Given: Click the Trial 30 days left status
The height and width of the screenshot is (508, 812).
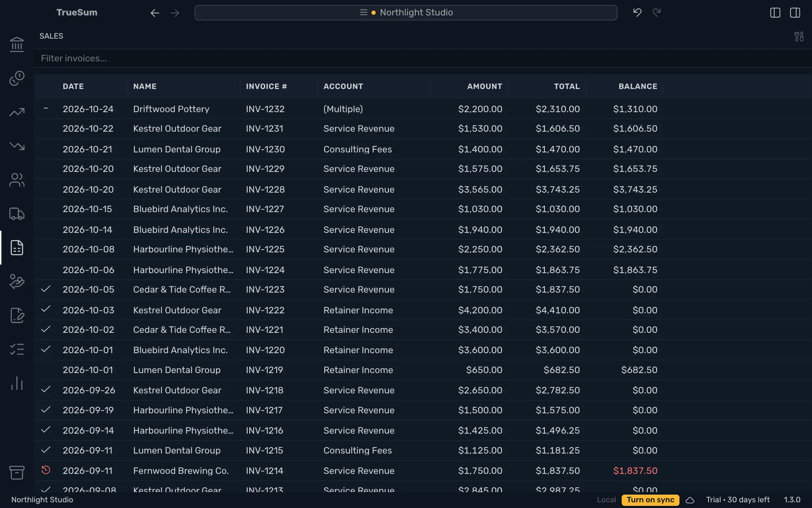Looking at the screenshot, I should click(x=738, y=500).
